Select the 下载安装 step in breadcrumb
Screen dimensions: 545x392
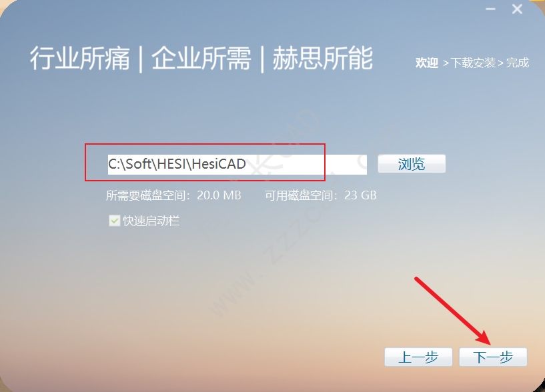click(x=473, y=63)
